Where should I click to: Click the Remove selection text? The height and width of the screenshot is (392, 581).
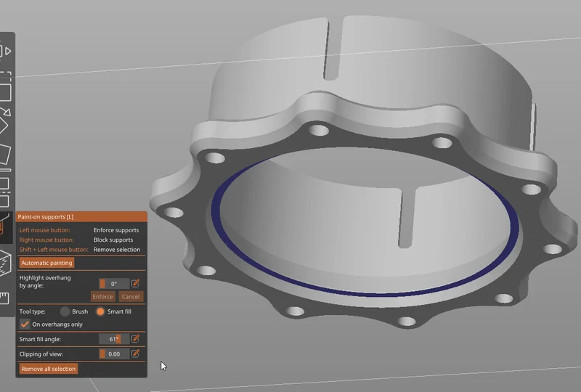tap(117, 250)
